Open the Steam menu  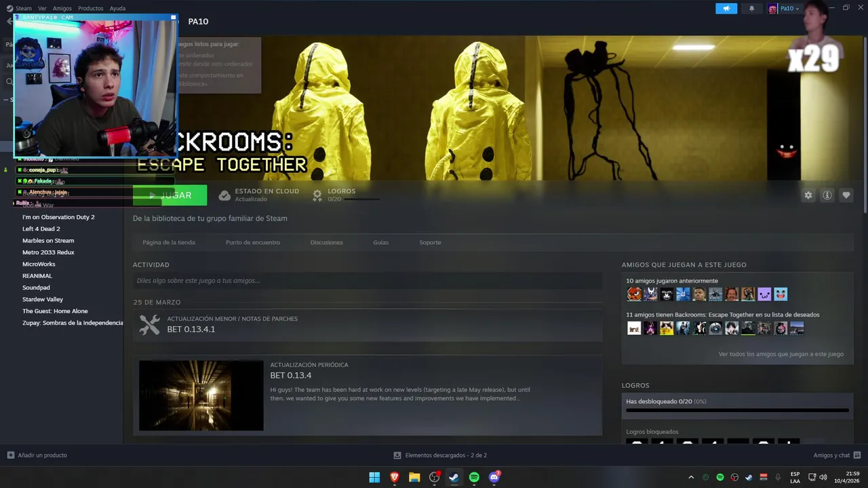point(24,8)
